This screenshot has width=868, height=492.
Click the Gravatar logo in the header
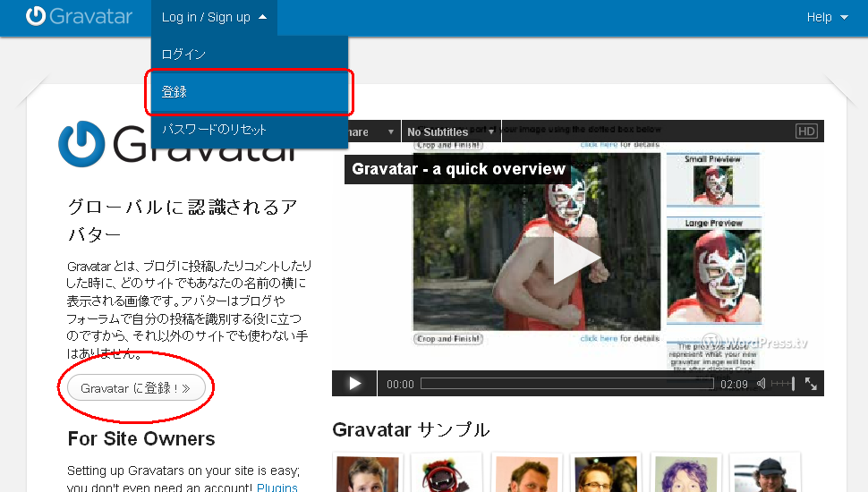(x=79, y=17)
